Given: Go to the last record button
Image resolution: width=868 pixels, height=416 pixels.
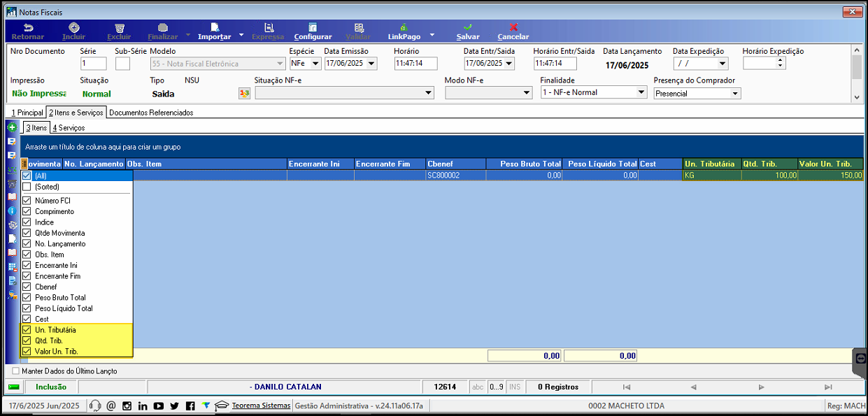Looking at the screenshot, I should point(828,387).
